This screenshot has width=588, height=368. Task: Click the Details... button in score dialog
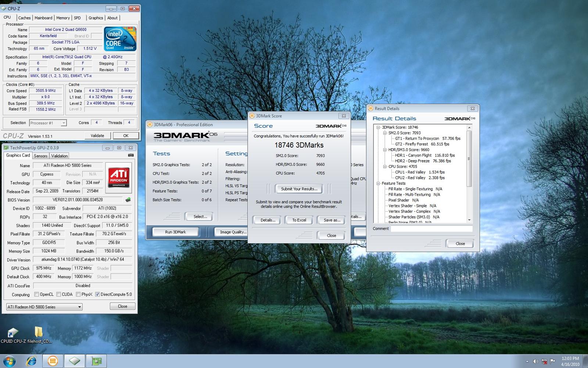[x=268, y=220]
